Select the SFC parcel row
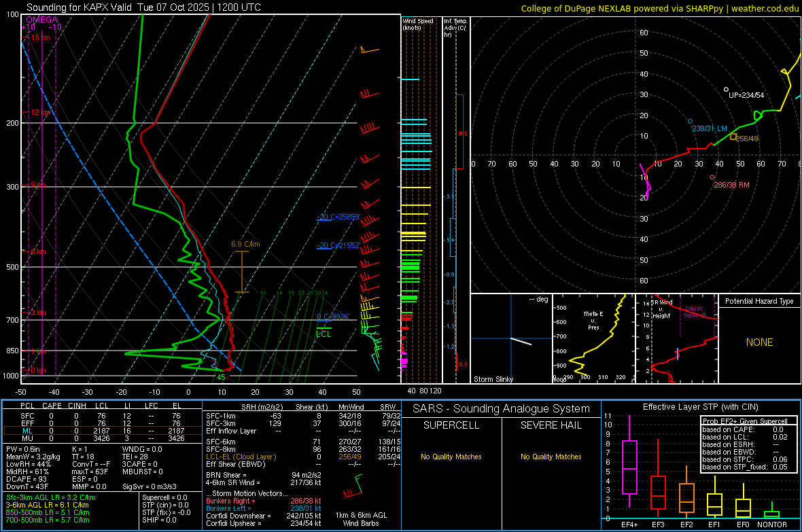Image resolution: width=802 pixels, height=532 pixels. 103,416
